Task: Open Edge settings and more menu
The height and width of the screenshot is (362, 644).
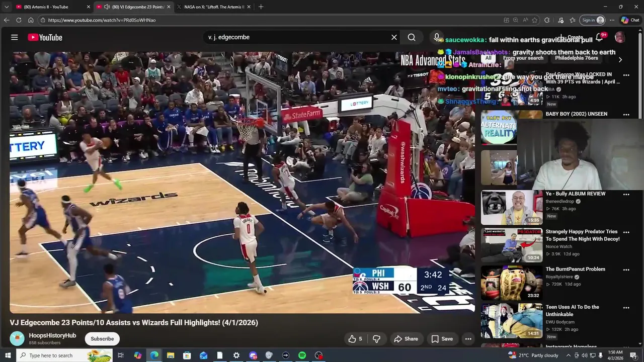Action: 612,20
